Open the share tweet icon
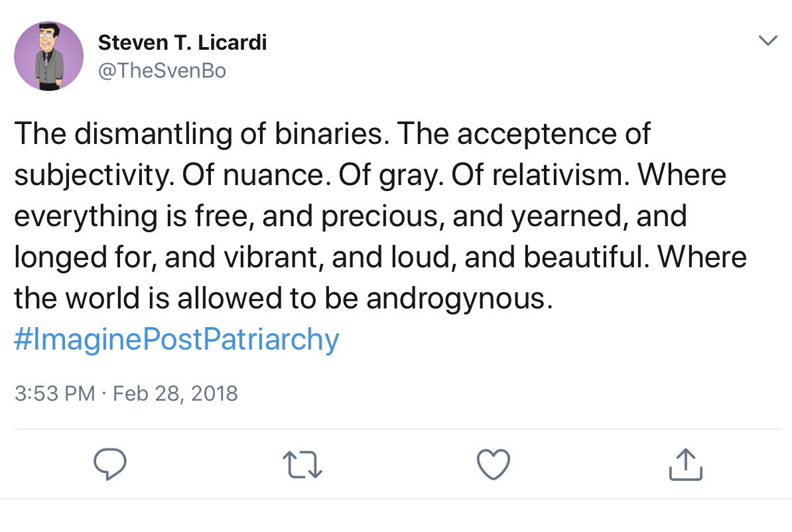 point(685,464)
